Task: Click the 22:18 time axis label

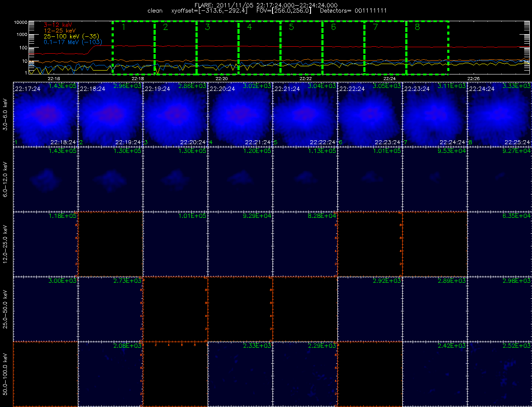Action: pyautogui.click(x=138, y=78)
